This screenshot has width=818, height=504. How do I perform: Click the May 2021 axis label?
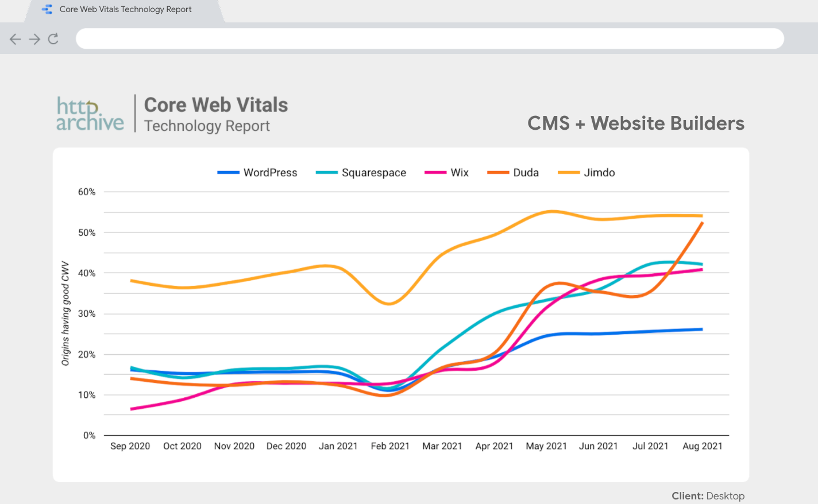tap(546, 446)
